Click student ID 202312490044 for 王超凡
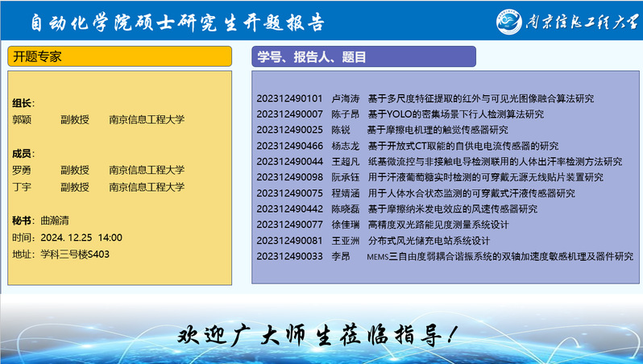 coord(289,161)
